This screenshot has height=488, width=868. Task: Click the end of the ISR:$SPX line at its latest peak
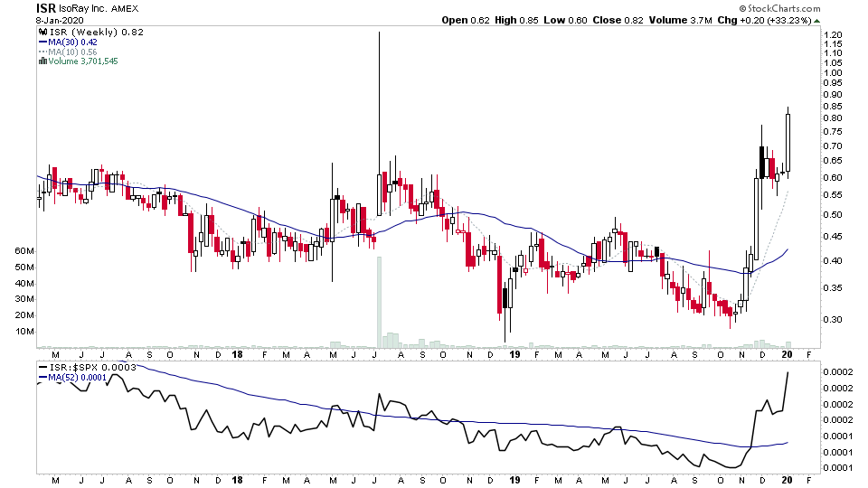click(788, 373)
